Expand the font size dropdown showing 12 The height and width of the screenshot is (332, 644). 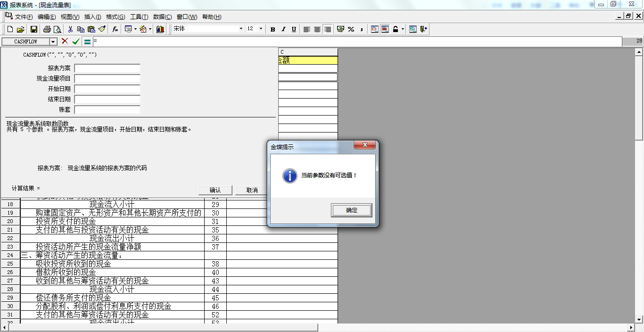coord(261,29)
